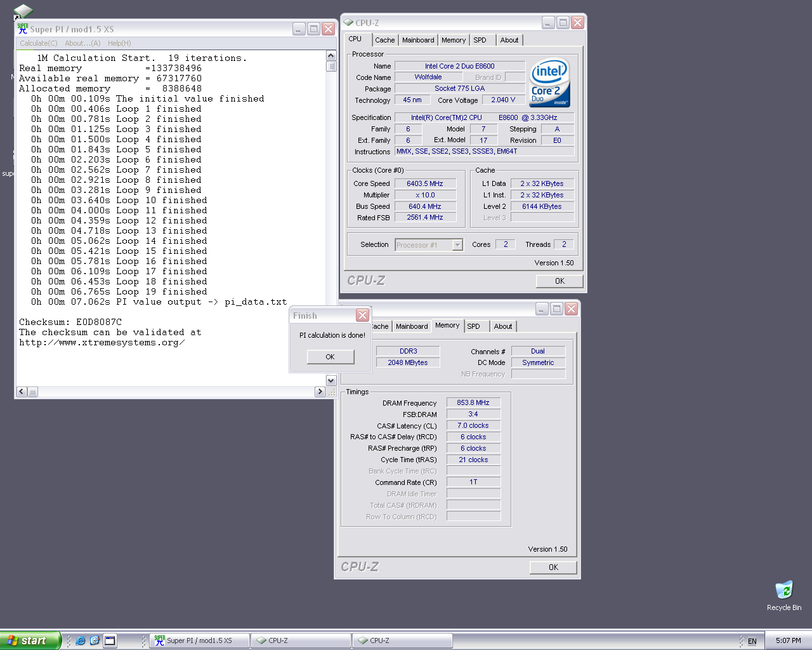Click the Bus Speed value 640.4 MHz
The width and height of the screenshot is (812, 650).
(425, 206)
